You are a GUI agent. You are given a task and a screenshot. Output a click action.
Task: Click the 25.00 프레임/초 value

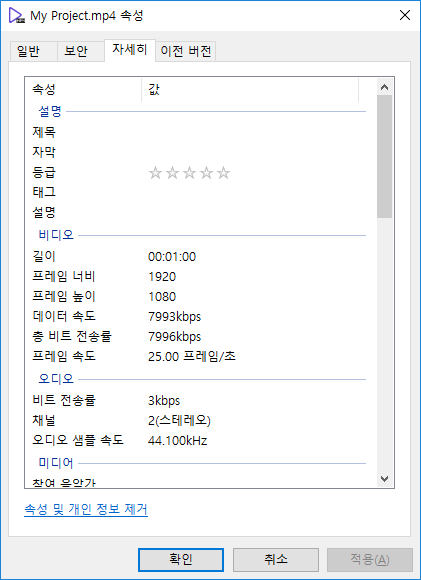pos(192,357)
